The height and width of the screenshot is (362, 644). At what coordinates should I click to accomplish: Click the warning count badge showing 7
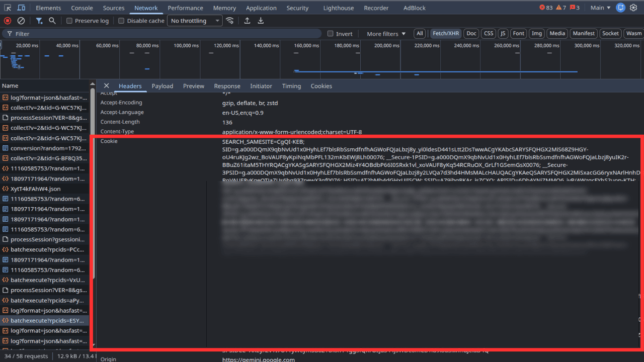[x=561, y=8]
